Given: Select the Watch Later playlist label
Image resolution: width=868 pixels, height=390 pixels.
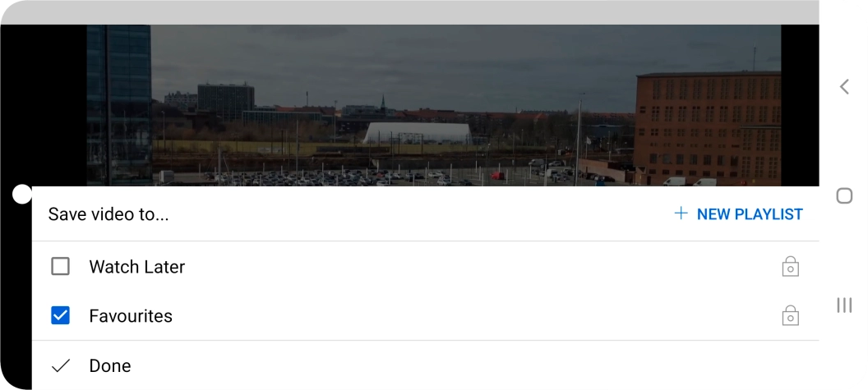Looking at the screenshot, I should coord(137,267).
